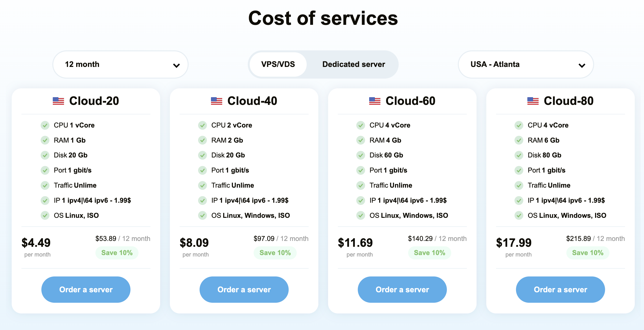Click the US flag icon beside Cloud-80
Screen dimensions: 644x330
(533, 101)
